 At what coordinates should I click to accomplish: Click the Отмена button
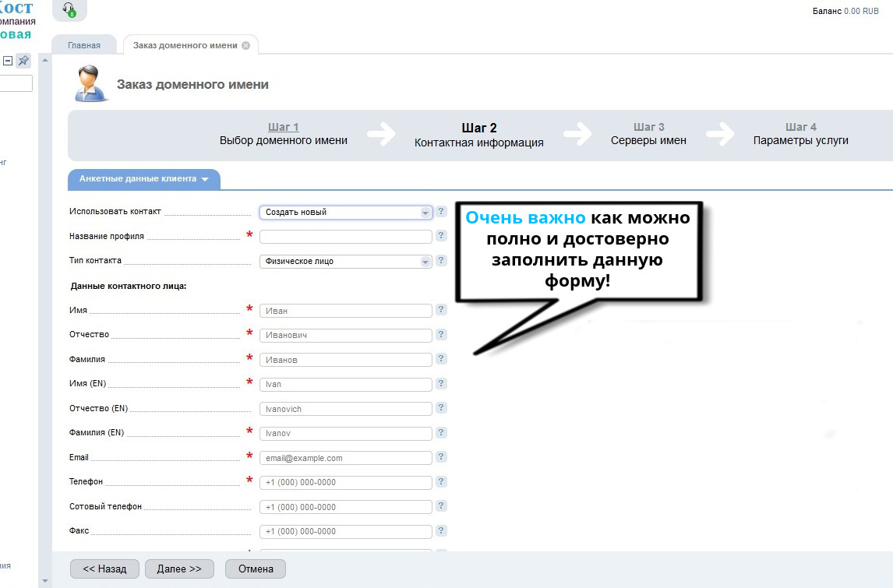(x=256, y=569)
